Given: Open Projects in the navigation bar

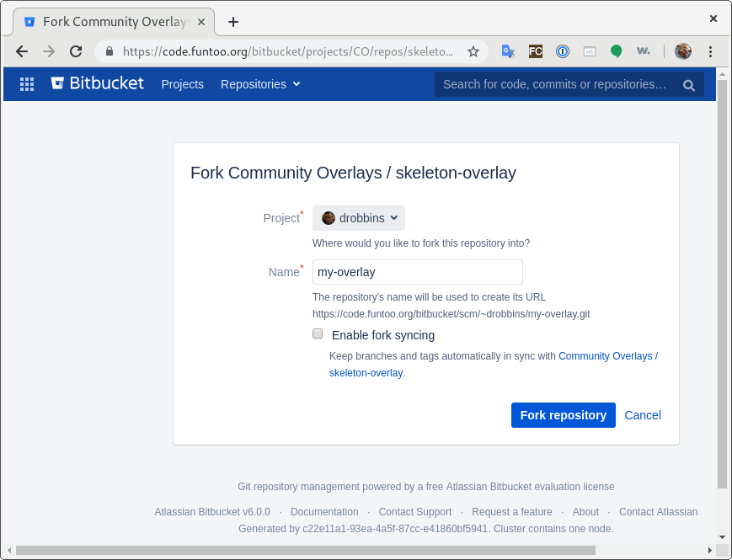Looking at the screenshot, I should coord(183,84).
